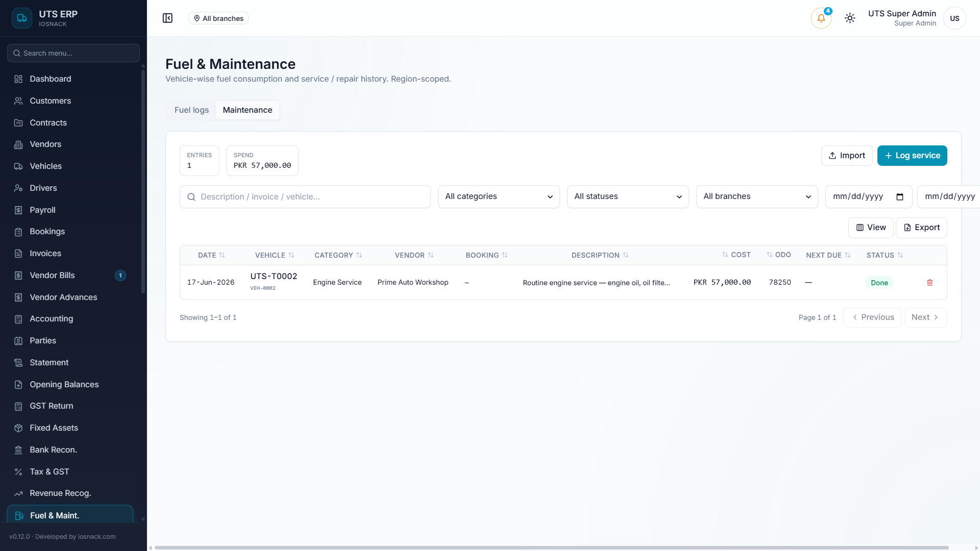Click the Revenue Recog. trend icon
The image size is (980, 551).
click(18, 493)
